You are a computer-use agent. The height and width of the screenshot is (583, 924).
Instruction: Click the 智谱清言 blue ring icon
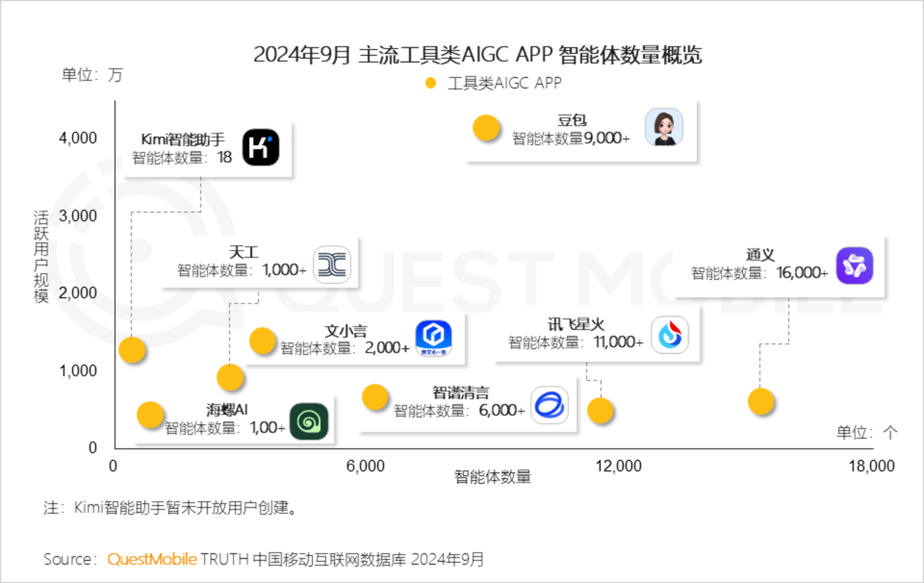tap(550, 405)
